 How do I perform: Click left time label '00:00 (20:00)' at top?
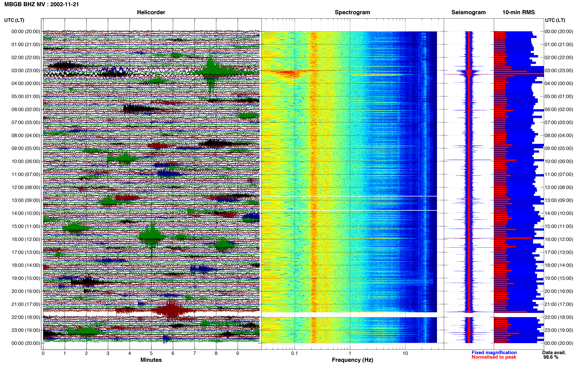[x=26, y=32]
